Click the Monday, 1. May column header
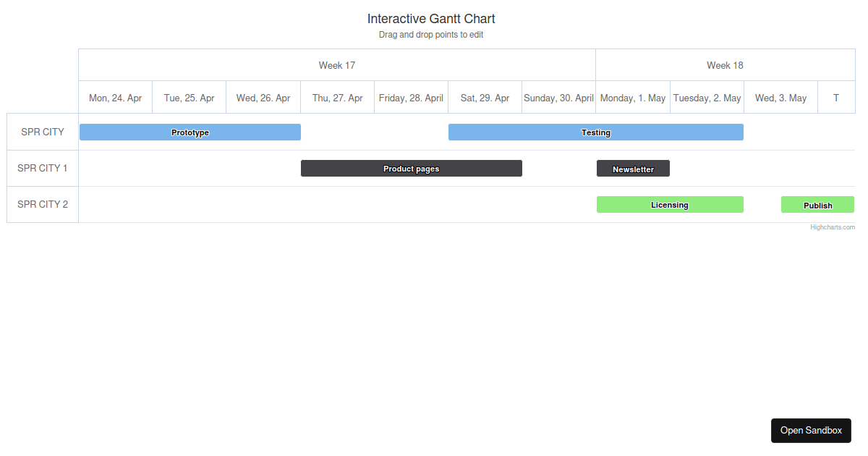The width and height of the screenshot is (868, 456). (x=632, y=97)
